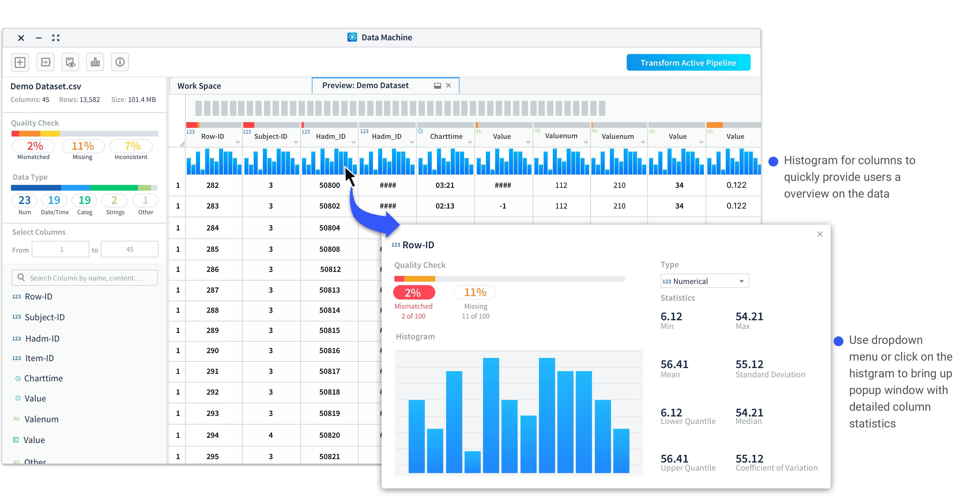Open the Type Numerical dropdown in popup

704,281
